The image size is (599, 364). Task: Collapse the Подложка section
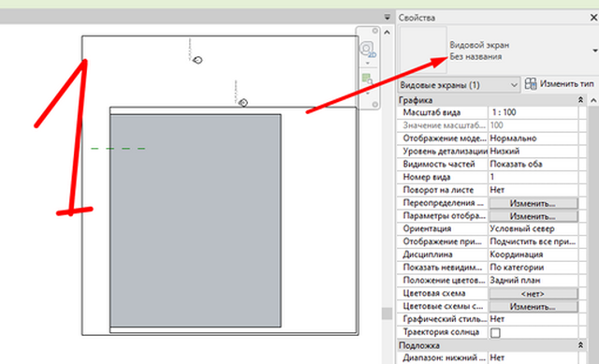pos(580,345)
